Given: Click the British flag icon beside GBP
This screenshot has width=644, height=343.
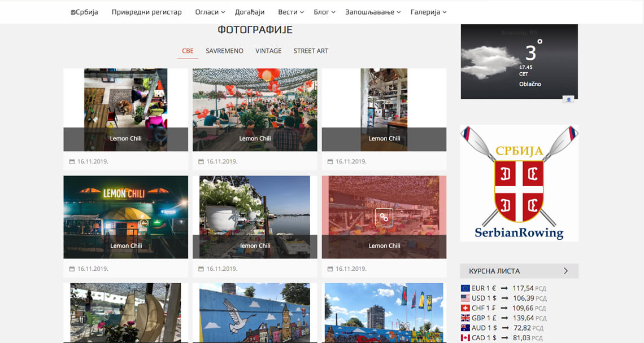Looking at the screenshot, I should click(x=465, y=318).
